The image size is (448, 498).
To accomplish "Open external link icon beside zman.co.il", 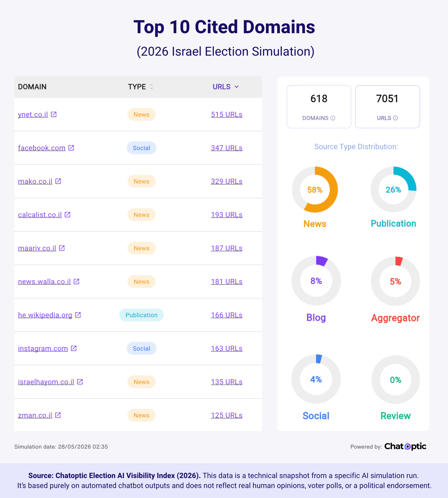I will tap(58, 415).
